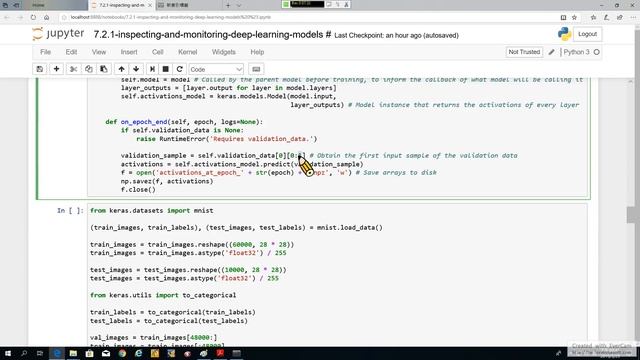Click the browser back arrow

7,17
